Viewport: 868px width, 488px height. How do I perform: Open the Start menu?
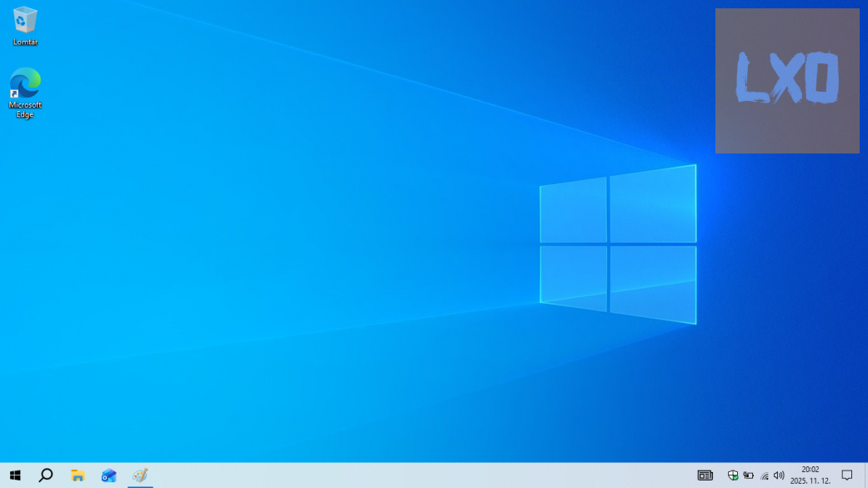click(15, 475)
